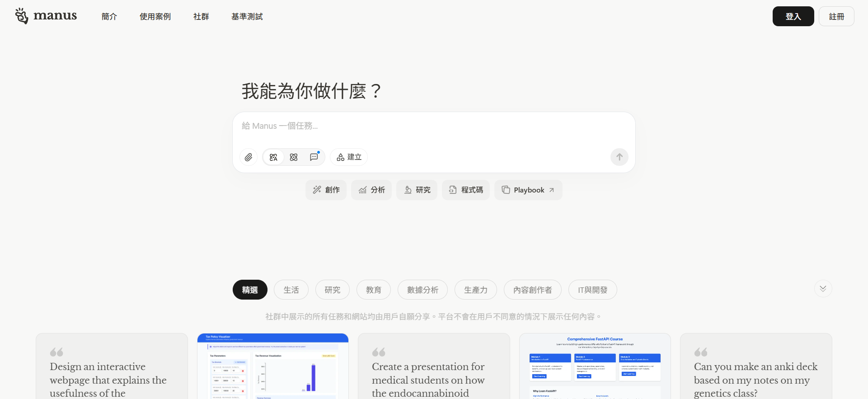Open the 社群 nav item

coord(201,17)
